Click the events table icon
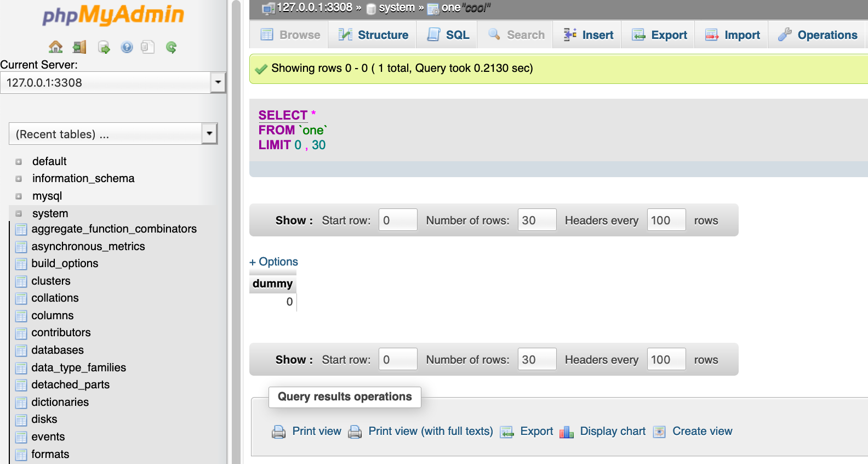 coord(21,437)
